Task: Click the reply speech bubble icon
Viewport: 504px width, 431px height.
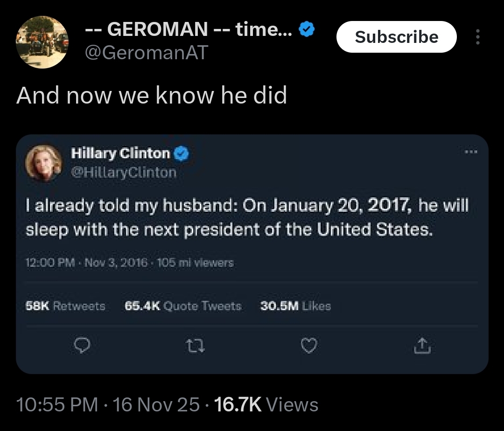Action: (82, 345)
